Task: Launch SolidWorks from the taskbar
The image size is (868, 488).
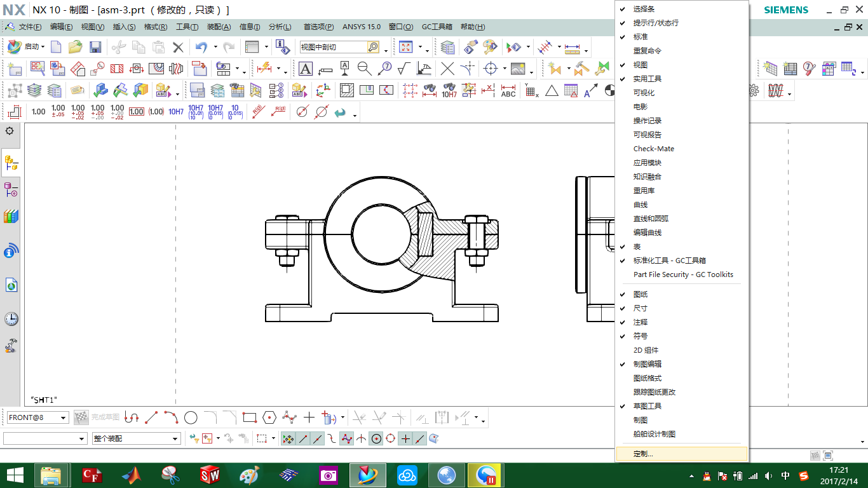Action: [210, 475]
